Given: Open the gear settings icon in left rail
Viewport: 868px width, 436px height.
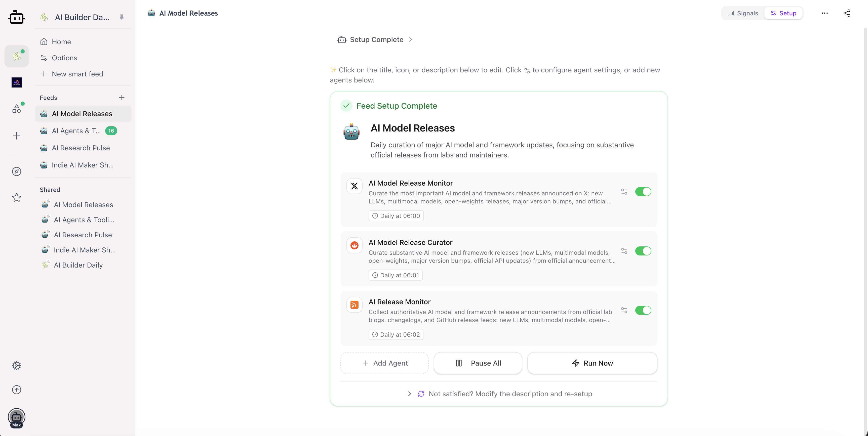Looking at the screenshot, I should [17, 365].
